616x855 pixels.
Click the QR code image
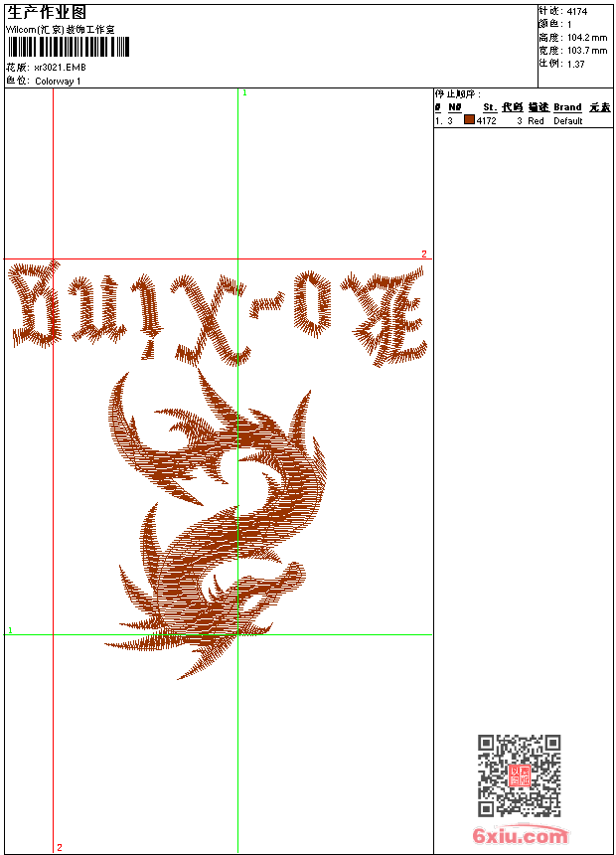(519, 775)
